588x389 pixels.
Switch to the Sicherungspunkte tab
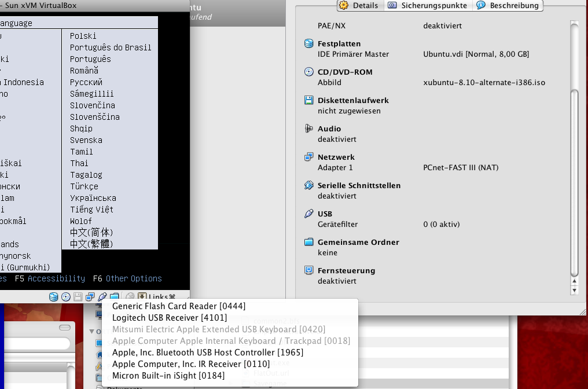(x=428, y=5)
